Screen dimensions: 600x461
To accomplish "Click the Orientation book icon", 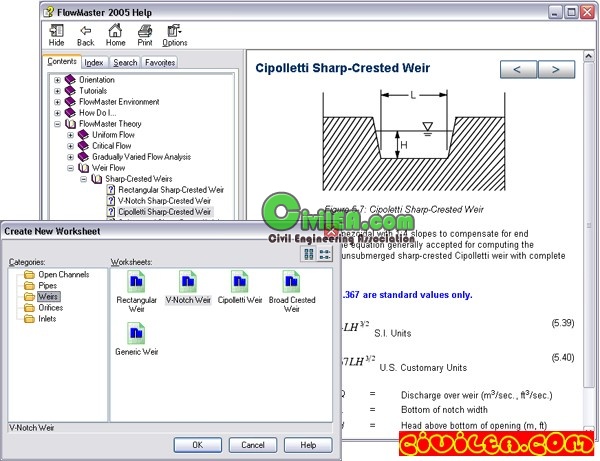I will click(70, 80).
